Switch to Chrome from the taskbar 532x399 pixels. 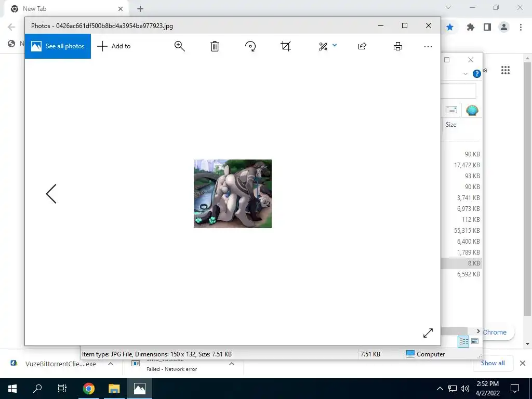(89, 389)
